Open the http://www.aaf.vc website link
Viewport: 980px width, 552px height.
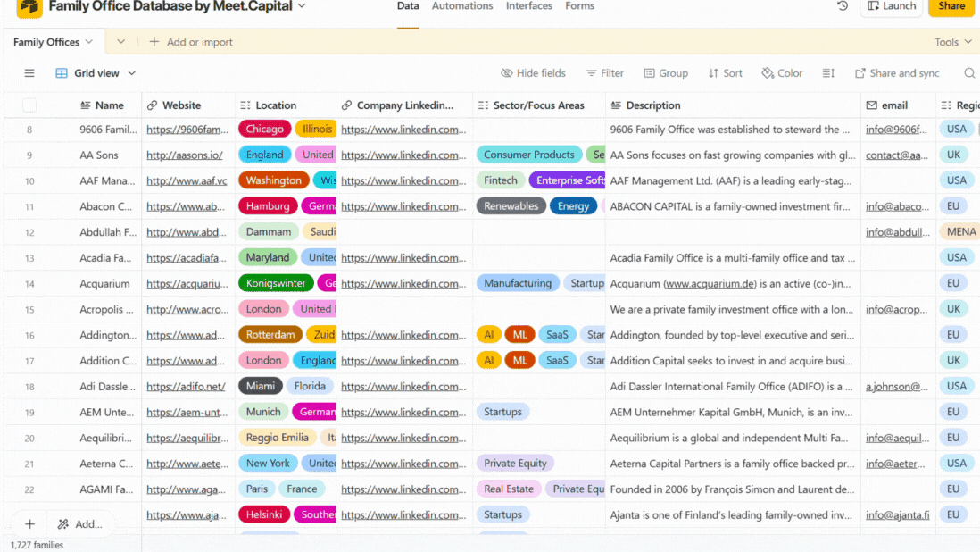coord(187,180)
